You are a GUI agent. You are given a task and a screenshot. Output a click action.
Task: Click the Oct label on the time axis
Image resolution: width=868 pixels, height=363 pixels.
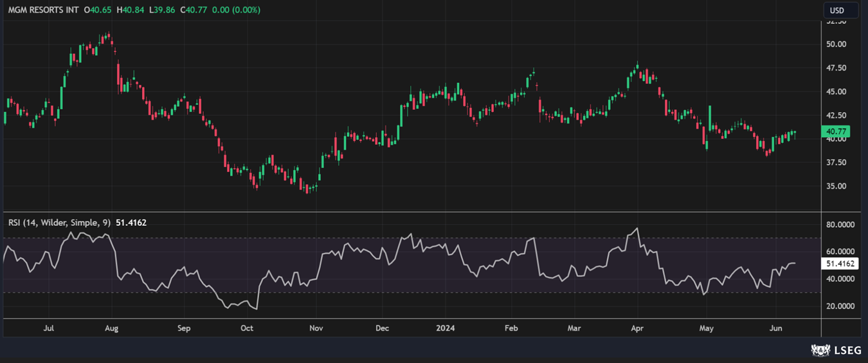pos(247,328)
